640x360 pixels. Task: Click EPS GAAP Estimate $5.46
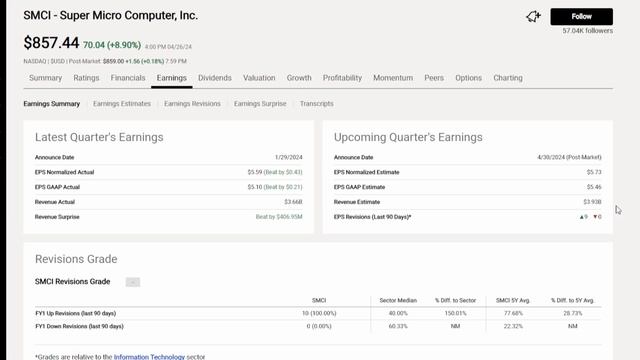pos(594,187)
